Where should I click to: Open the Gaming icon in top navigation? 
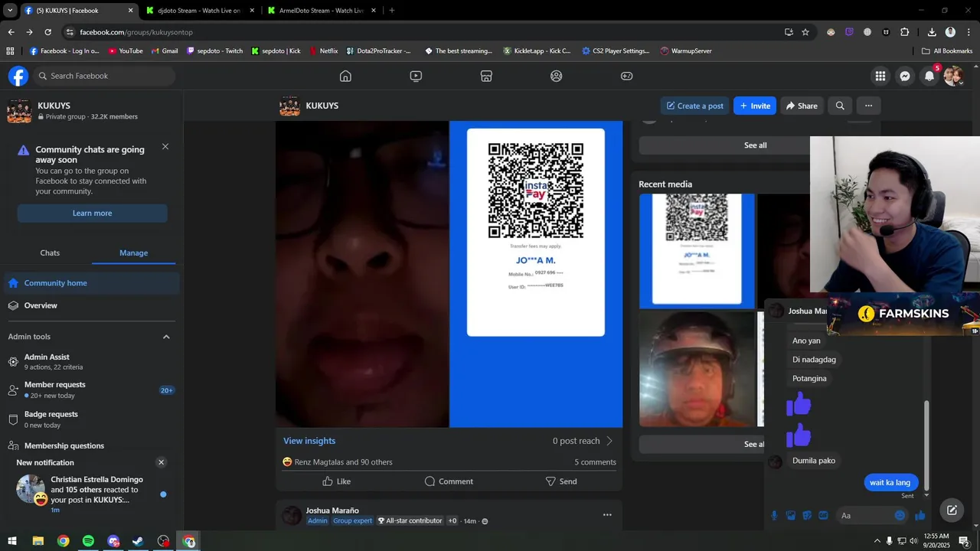pos(626,76)
